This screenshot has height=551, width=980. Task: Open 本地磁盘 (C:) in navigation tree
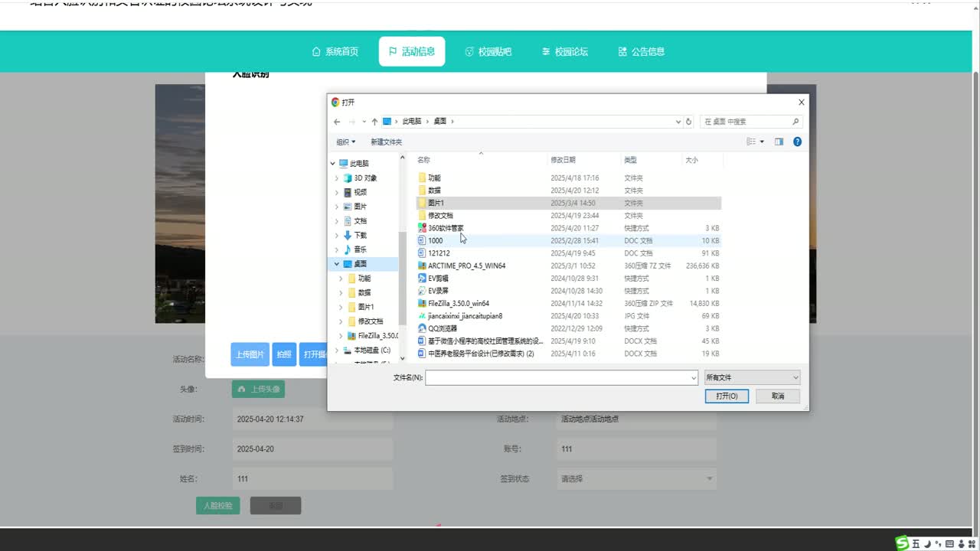click(371, 350)
